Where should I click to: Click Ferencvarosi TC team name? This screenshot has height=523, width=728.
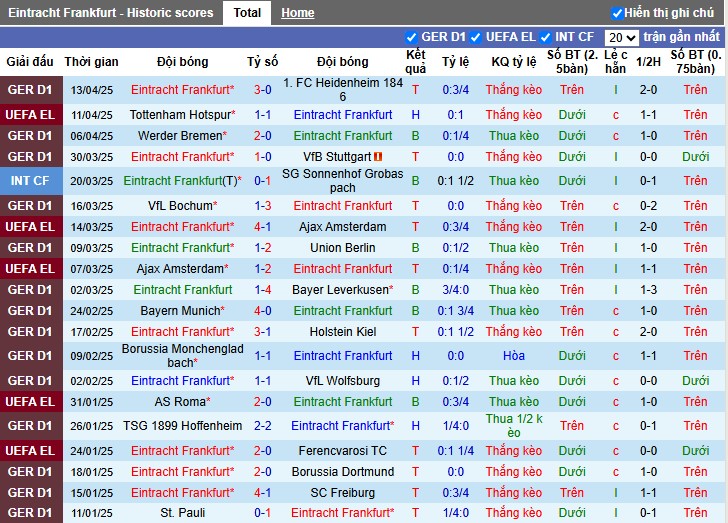tap(343, 451)
